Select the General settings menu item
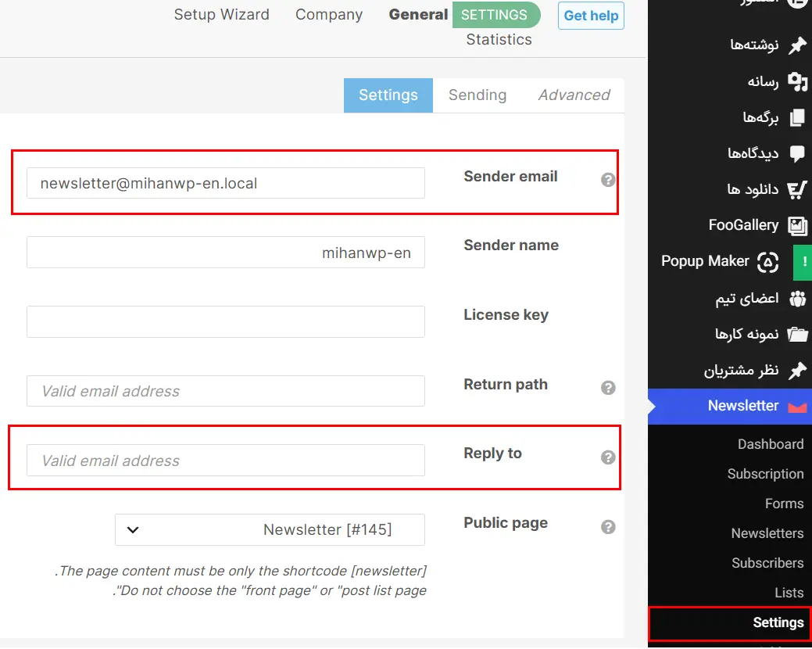 pyautogui.click(x=418, y=15)
